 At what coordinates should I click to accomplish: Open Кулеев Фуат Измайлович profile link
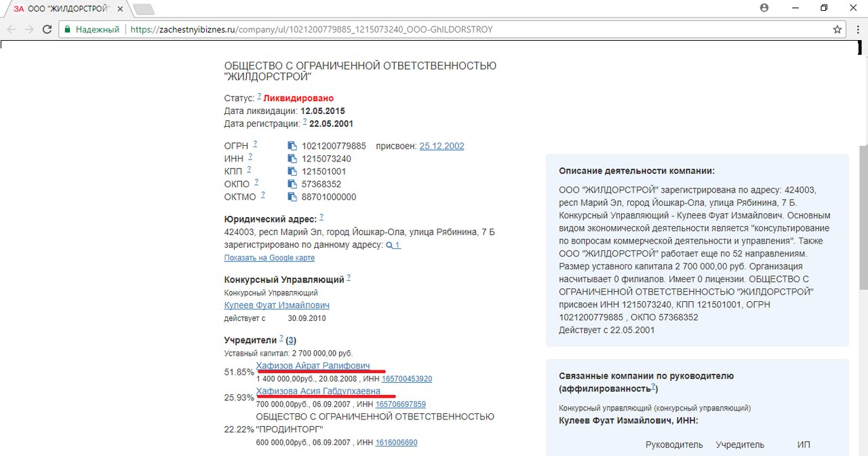(x=277, y=305)
